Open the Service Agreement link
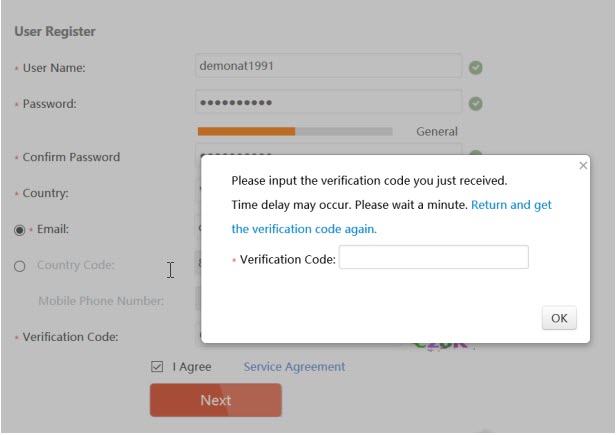 point(294,367)
